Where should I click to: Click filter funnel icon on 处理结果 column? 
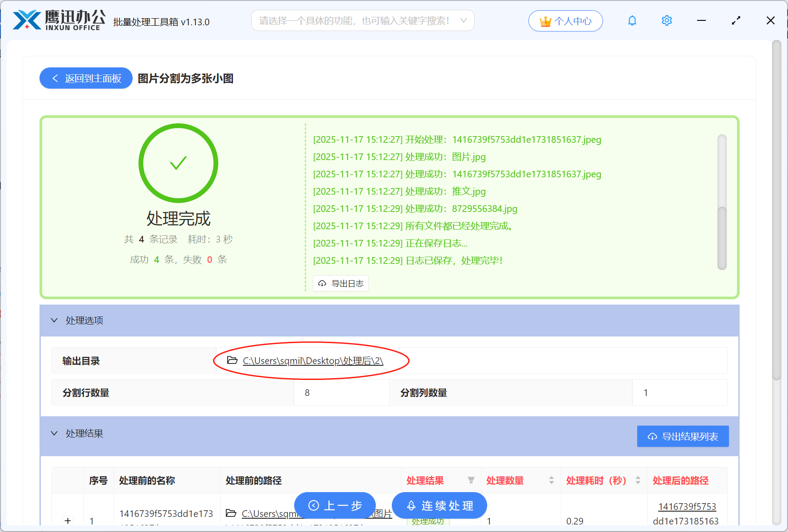click(471, 480)
